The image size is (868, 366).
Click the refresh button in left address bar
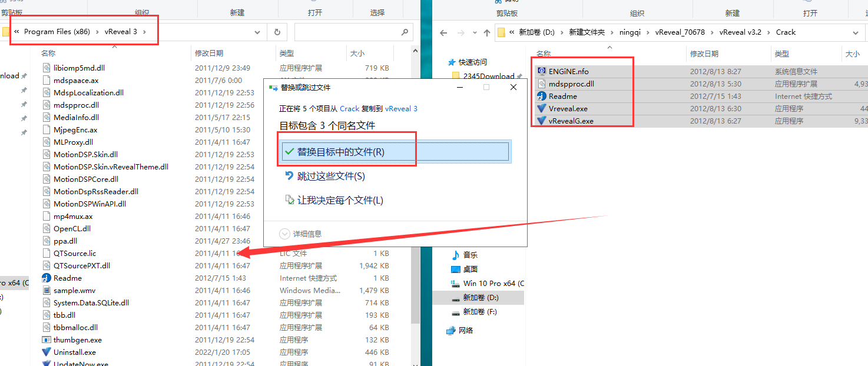pos(277,32)
